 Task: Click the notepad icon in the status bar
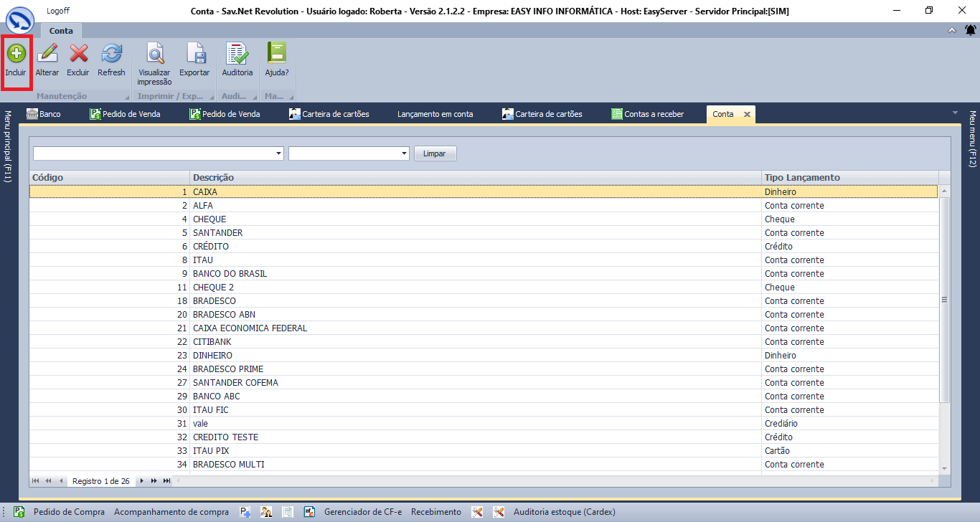tap(288, 512)
